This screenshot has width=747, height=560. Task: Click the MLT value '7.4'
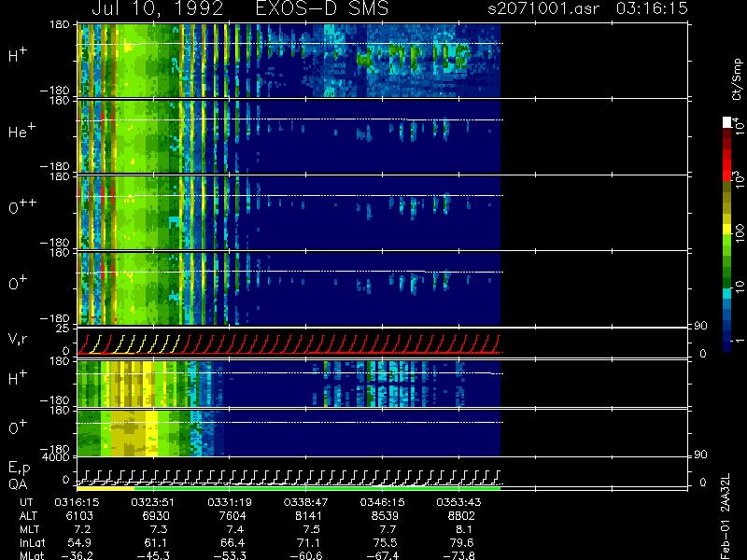(x=235, y=529)
